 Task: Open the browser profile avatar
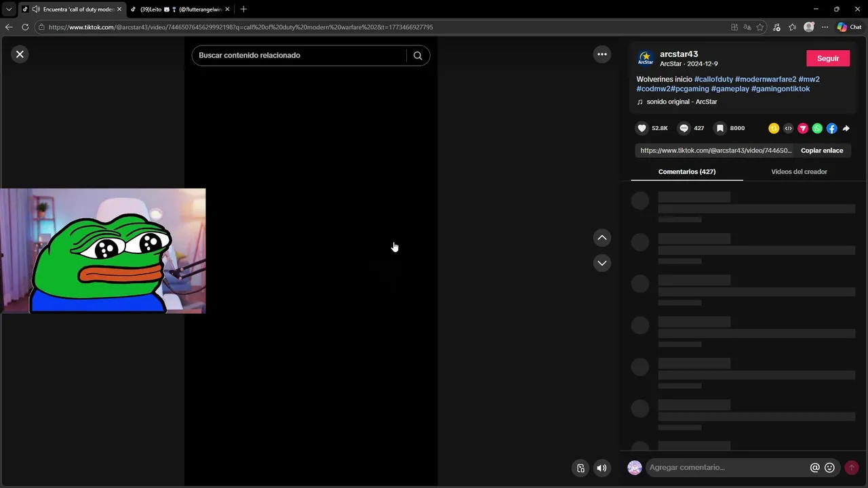(808, 27)
